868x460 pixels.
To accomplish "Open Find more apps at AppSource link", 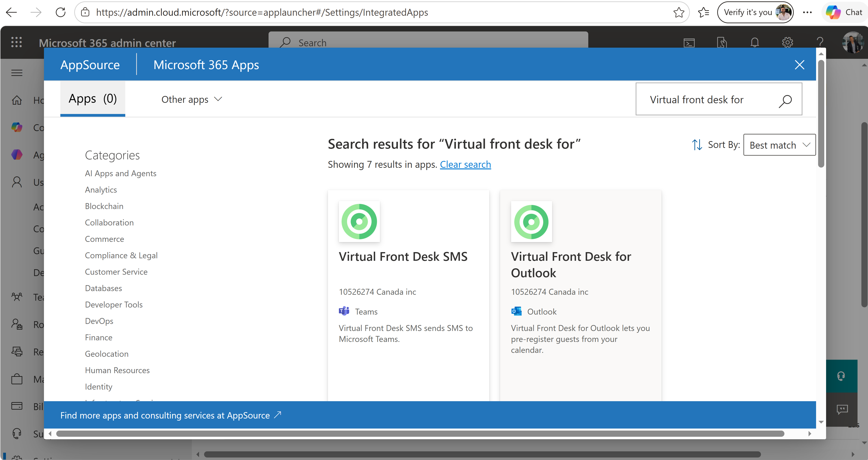I will 170,415.
